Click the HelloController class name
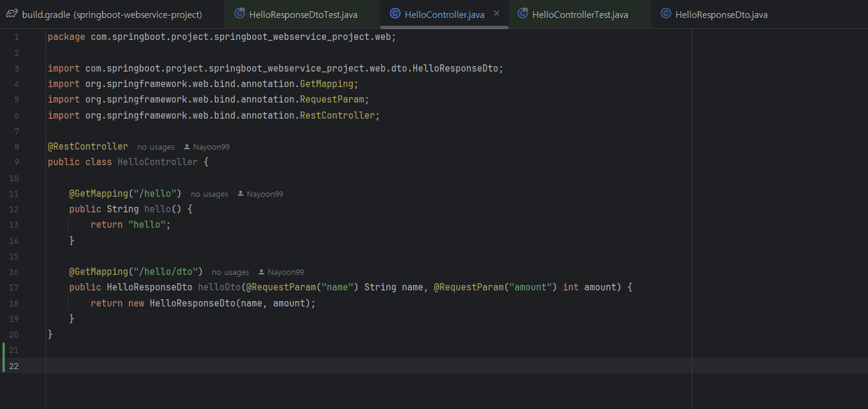 157,162
